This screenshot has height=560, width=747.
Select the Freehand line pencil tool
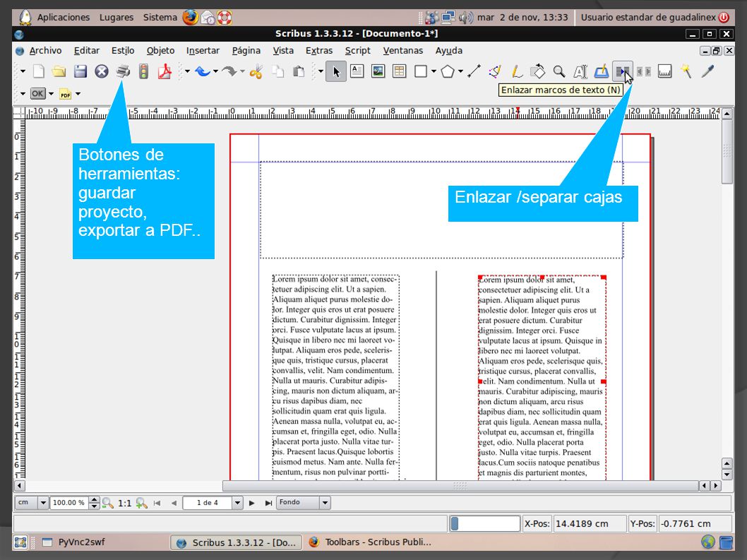pyautogui.click(x=516, y=71)
